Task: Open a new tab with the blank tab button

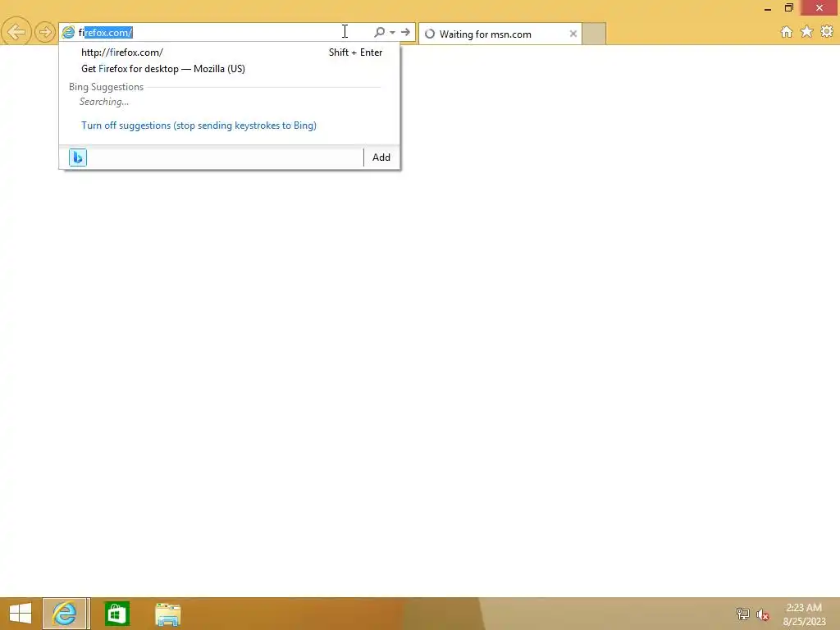Action: pos(594,34)
